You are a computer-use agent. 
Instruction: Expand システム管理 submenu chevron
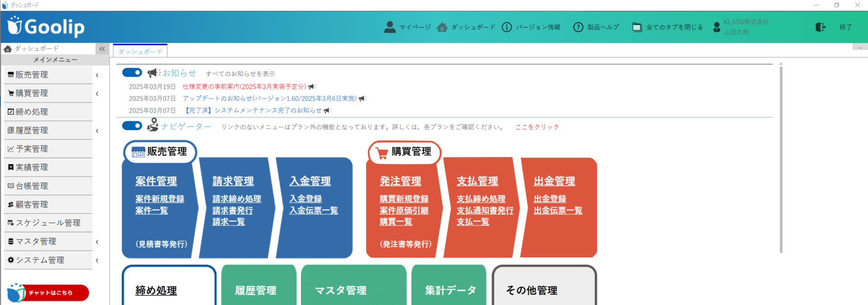pyautogui.click(x=97, y=260)
